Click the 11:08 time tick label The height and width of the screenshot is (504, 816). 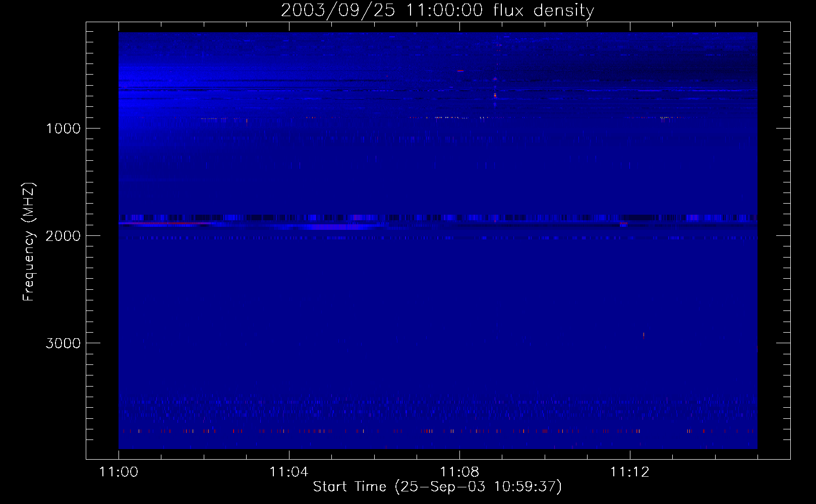coord(459,472)
